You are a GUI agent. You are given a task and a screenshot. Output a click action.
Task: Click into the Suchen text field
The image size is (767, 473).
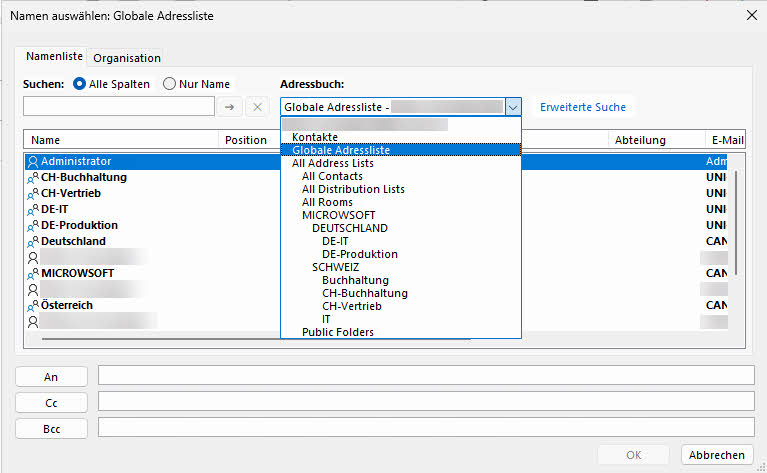pos(118,106)
